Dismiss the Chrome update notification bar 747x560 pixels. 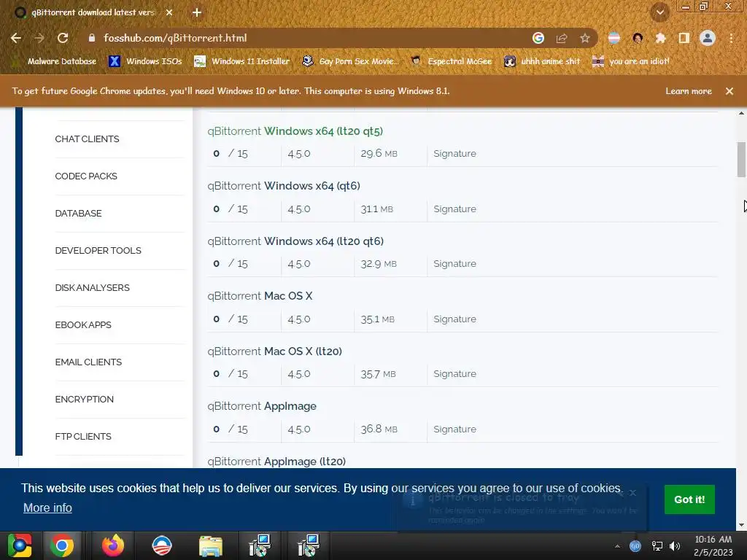(729, 91)
